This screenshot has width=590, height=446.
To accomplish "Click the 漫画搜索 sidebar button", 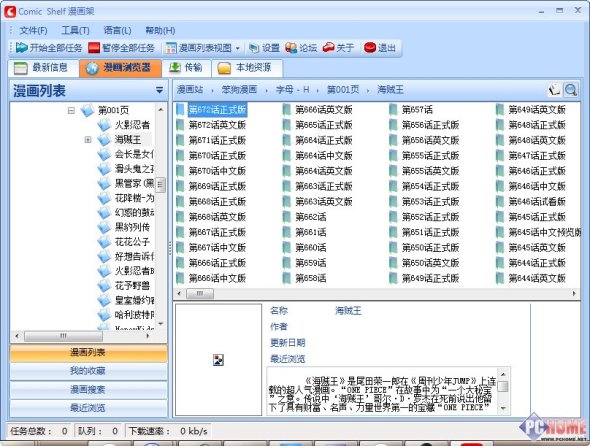I will pos(88,390).
